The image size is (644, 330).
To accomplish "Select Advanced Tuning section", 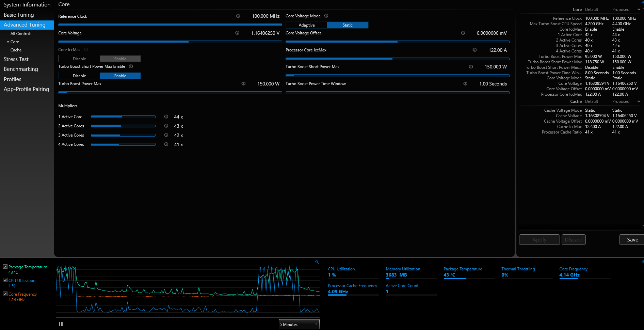I will click(x=27, y=25).
